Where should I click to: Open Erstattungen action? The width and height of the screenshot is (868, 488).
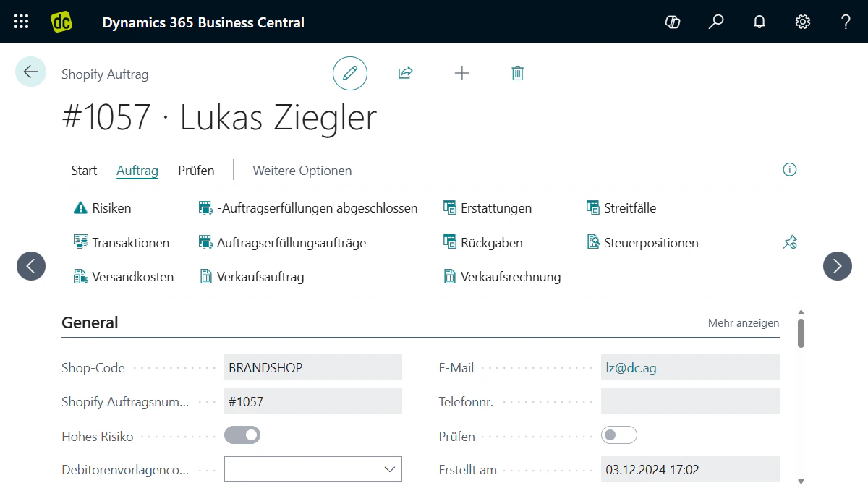(x=487, y=208)
